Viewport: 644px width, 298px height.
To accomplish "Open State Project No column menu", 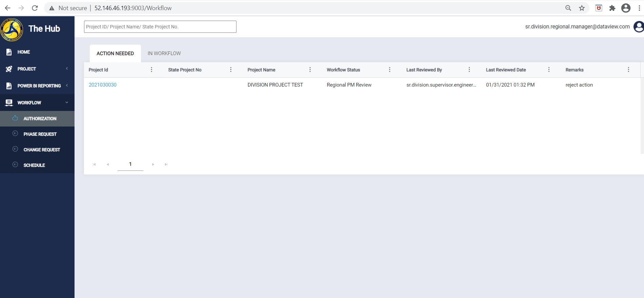I will pos(231,70).
